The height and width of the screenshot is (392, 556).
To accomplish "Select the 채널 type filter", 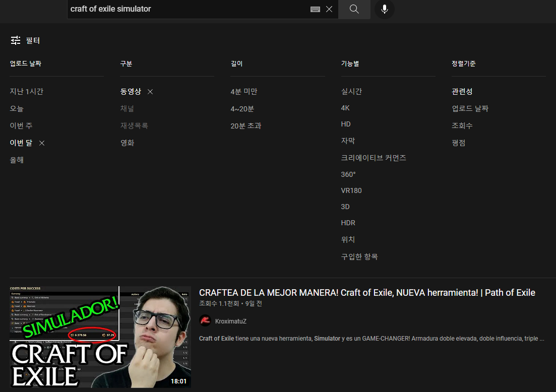I will pyautogui.click(x=127, y=109).
